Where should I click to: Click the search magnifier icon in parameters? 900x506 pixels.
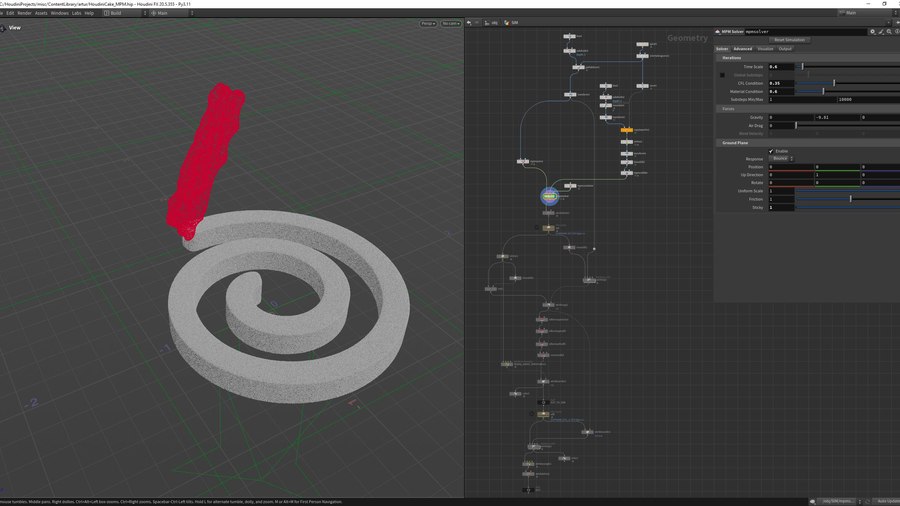pyautogui.click(x=889, y=31)
